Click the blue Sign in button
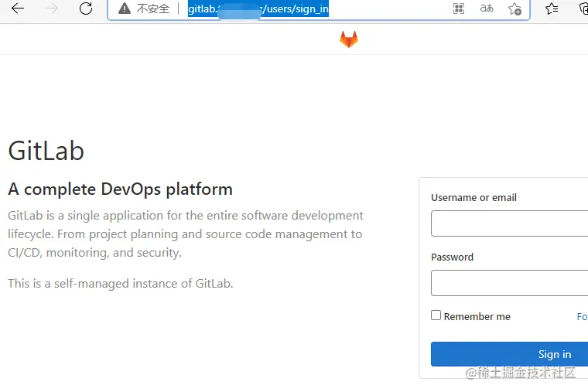588x392 pixels. [509, 354]
